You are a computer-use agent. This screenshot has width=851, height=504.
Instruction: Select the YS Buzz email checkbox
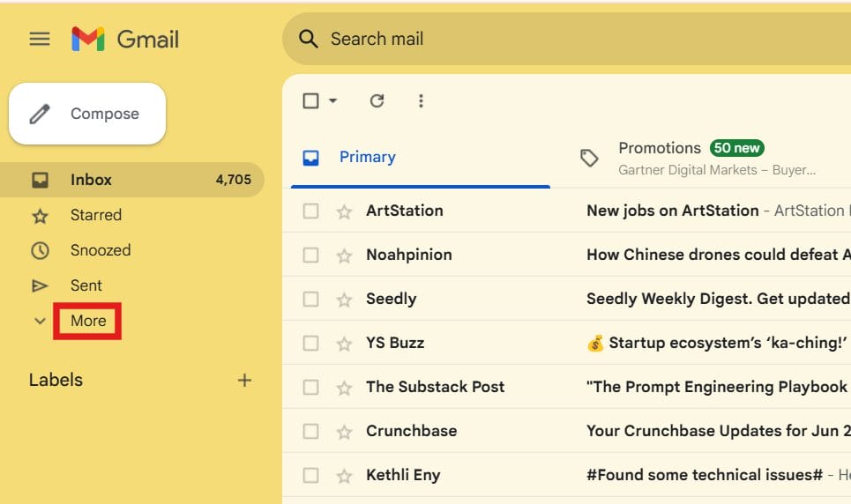coord(310,343)
